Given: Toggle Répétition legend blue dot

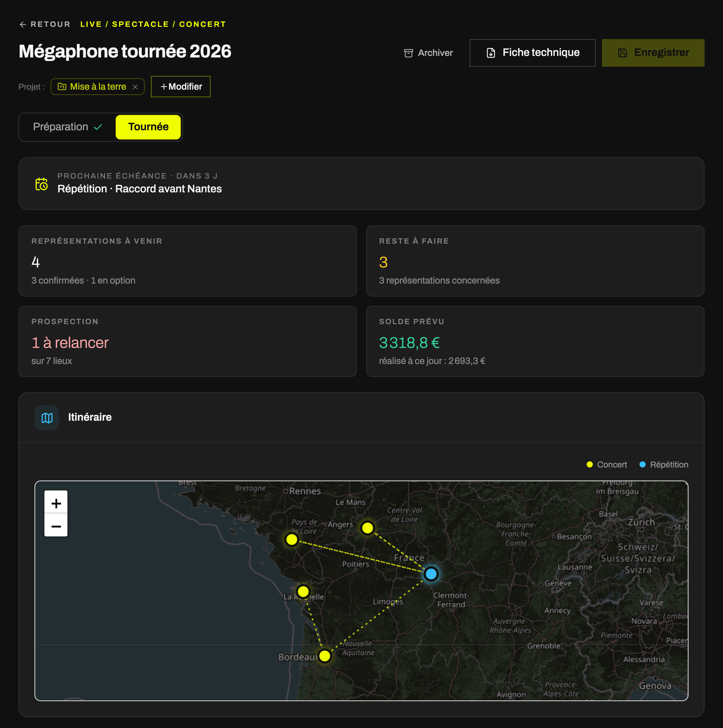Looking at the screenshot, I should (642, 465).
